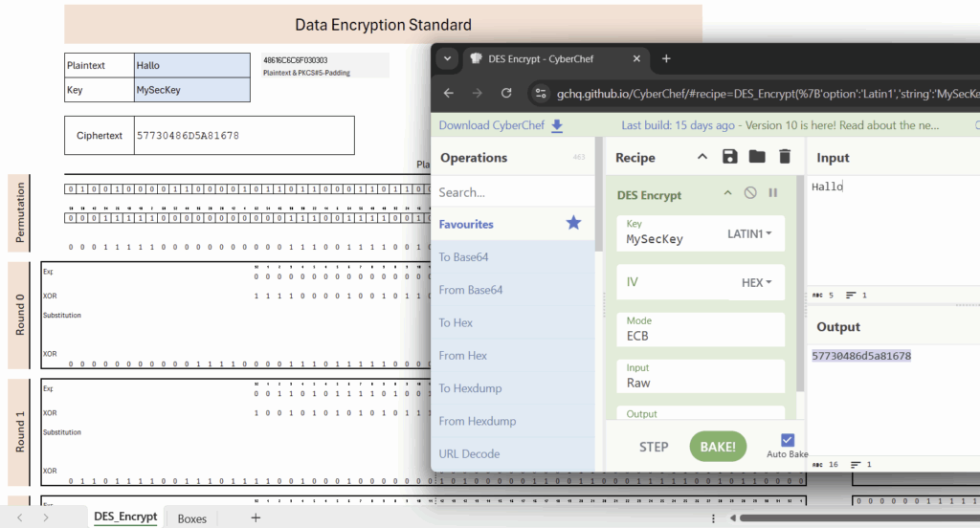980x528 pixels.
Task: Add a new sheet
Action: click(256, 517)
